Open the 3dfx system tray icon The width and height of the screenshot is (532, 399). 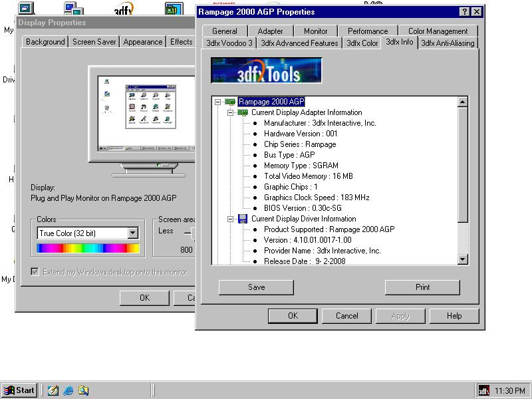[x=484, y=390]
